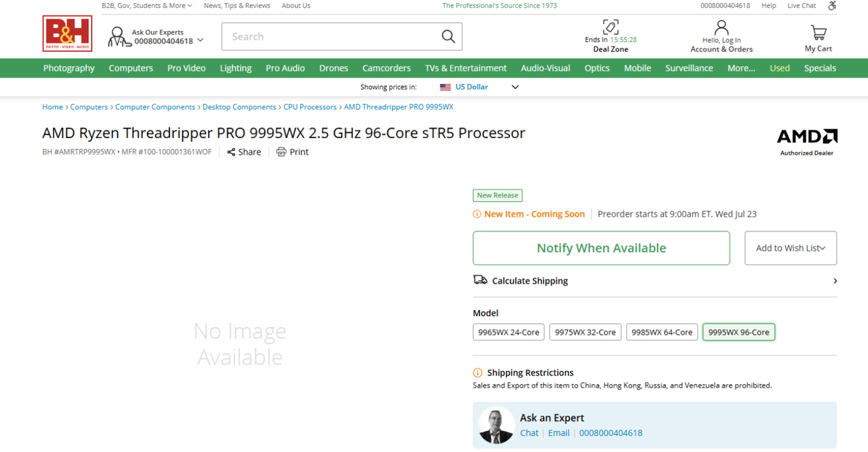Click Notify When Available button

point(601,248)
